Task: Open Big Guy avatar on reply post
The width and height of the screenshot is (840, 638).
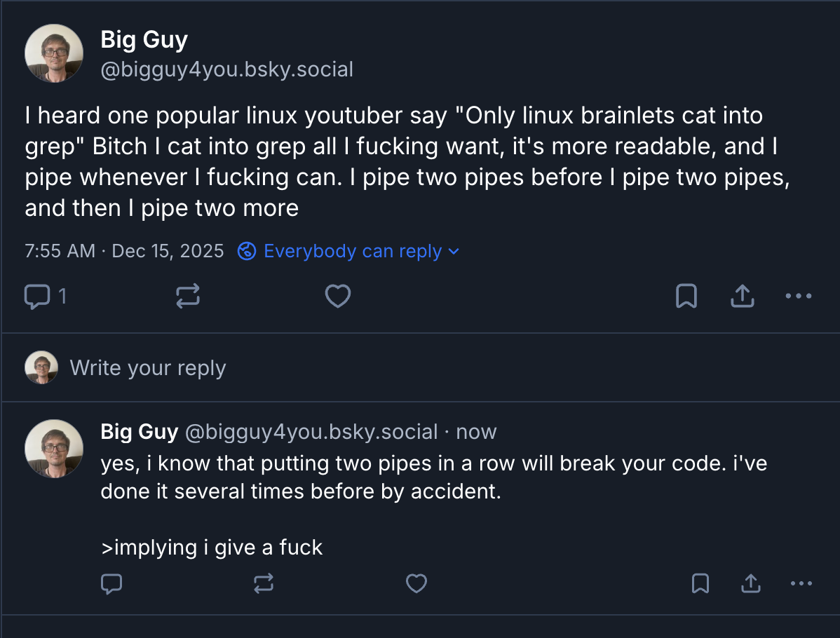Action: click(x=54, y=449)
